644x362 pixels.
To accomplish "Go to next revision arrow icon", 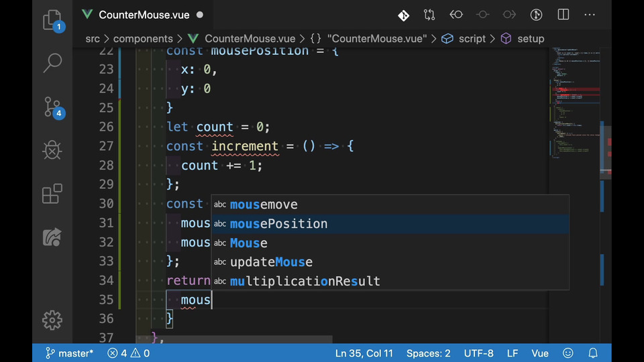I will coord(509,15).
